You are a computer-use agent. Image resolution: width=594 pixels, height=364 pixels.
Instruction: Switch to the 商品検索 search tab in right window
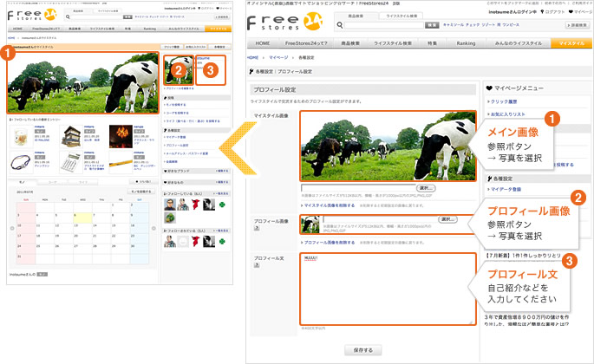click(356, 16)
